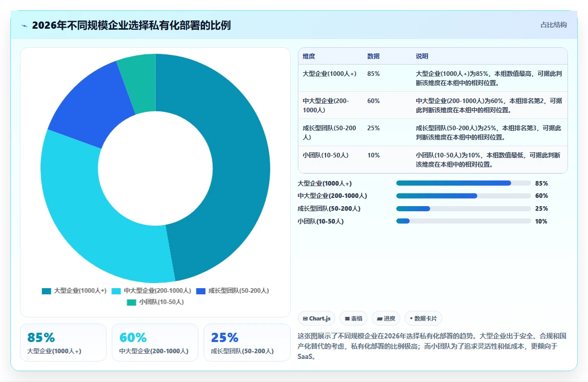Viewport: 588px width, 382px height.
Task: Click the summary paragraph starting 这张图展示了
Action: [432, 346]
